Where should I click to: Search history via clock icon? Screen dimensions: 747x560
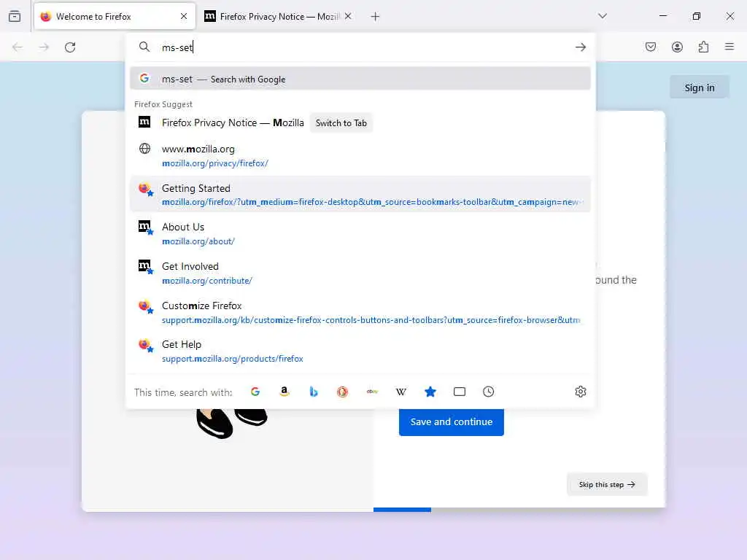pos(488,392)
